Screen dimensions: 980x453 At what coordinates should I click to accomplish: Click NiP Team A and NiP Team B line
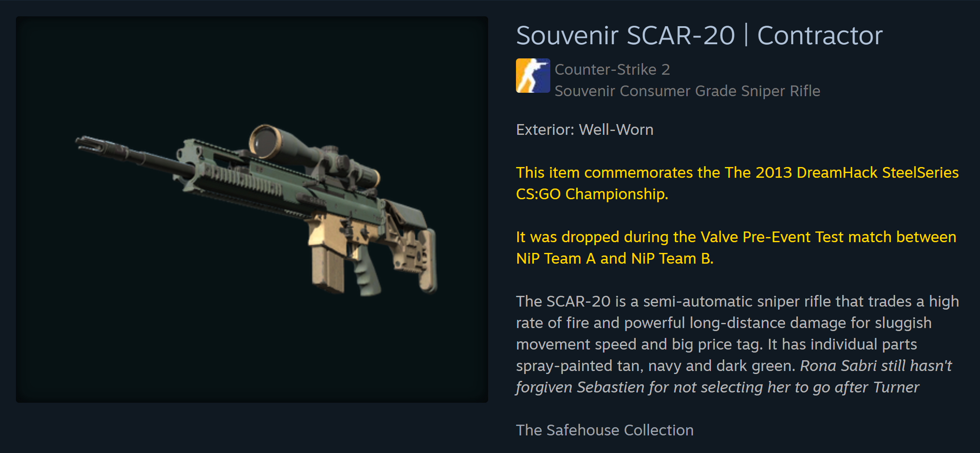tap(614, 258)
